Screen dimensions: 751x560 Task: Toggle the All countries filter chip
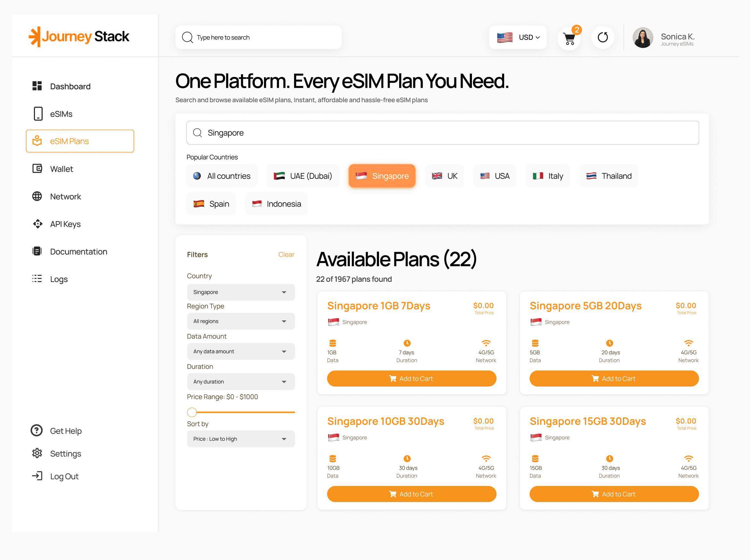click(222, 176)
